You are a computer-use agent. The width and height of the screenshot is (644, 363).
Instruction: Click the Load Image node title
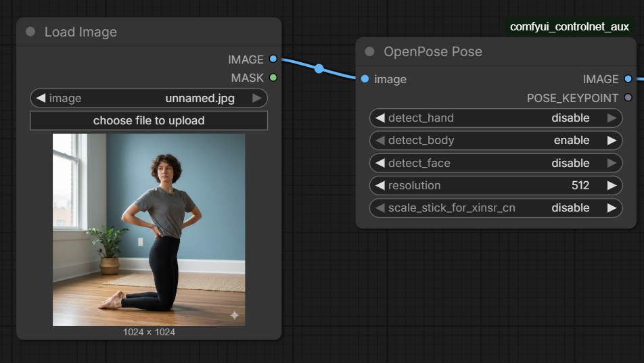(x=80, y=32)
